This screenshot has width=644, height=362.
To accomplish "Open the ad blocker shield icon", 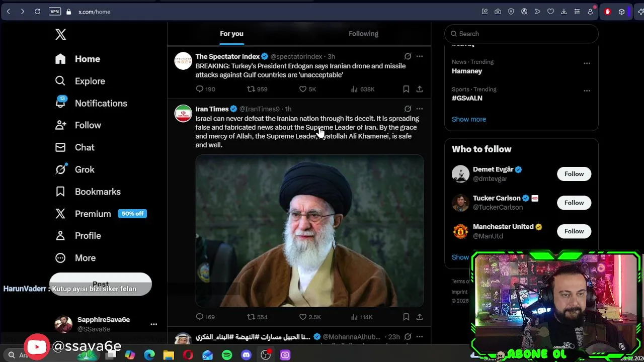I will tap(511, 12).
